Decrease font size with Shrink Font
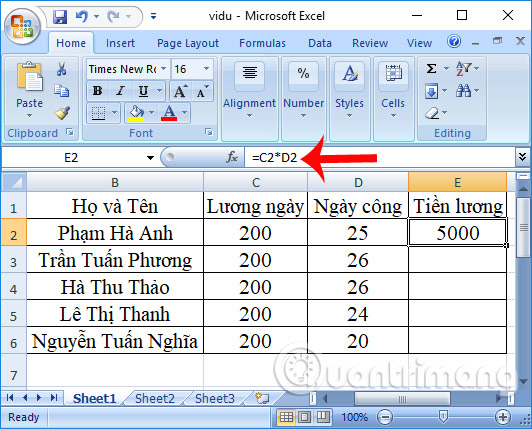Image resolution: width=532 pixels, height=429 pixels. (x=203, y=91)
